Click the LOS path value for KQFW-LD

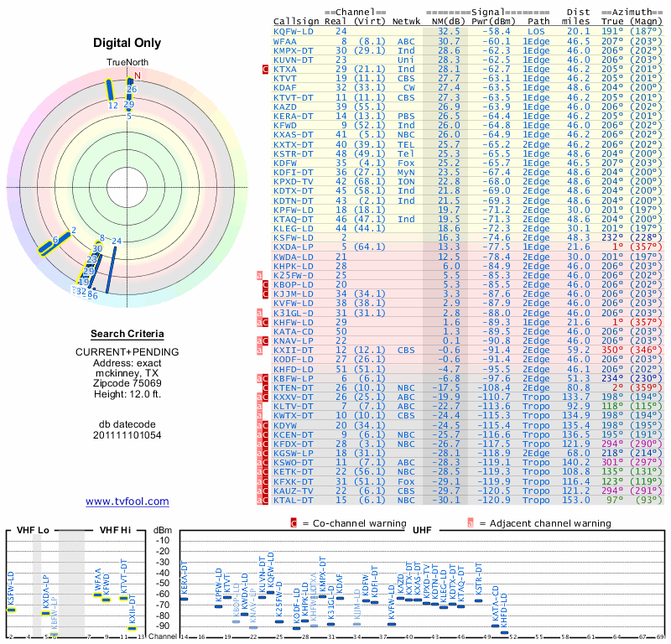(536, 32)
